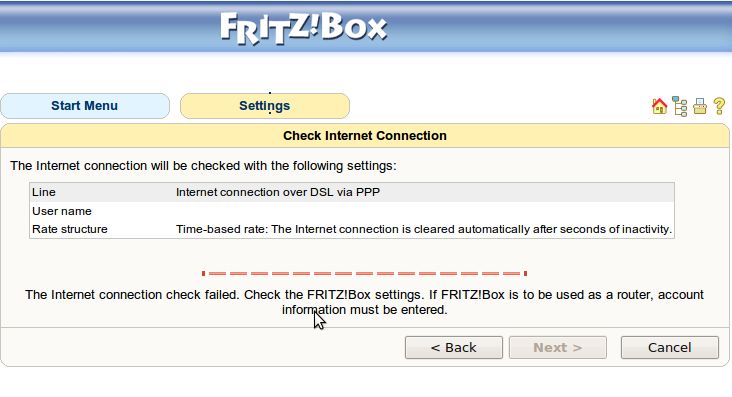Screen dimensions: 732x397
Task: Select the Settings tab
Action: point(265,106)
